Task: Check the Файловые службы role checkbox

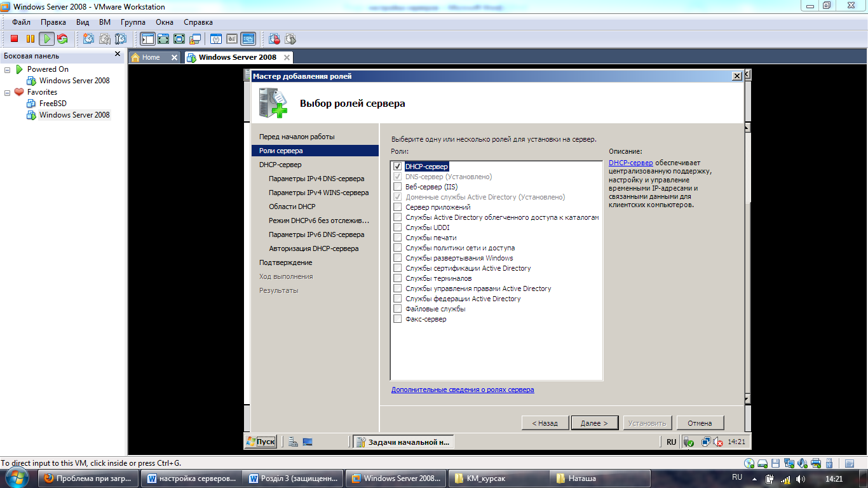Action: point(397,309)
